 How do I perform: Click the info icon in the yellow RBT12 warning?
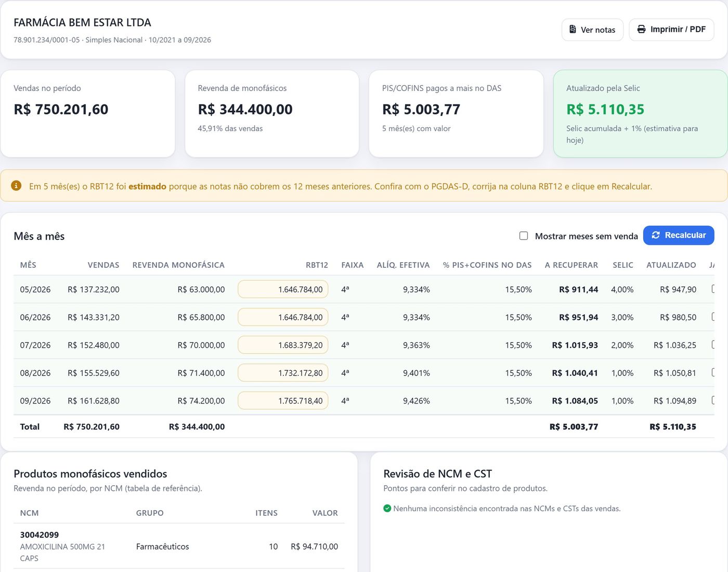click(16, 186)
